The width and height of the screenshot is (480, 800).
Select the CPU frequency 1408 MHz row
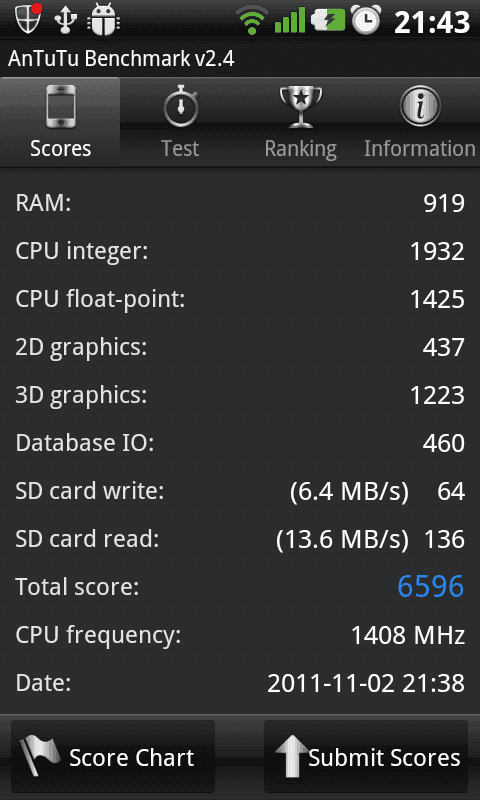pyautogui.click(x=240, y=635)
